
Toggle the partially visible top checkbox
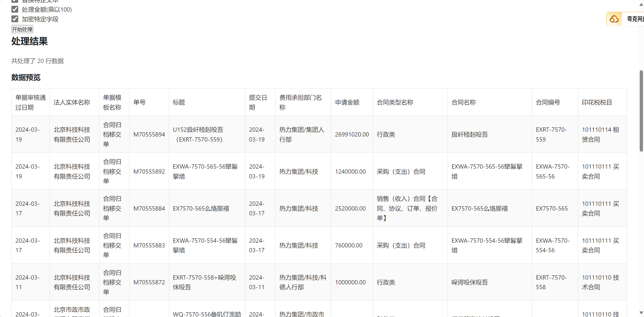[15, 1]
